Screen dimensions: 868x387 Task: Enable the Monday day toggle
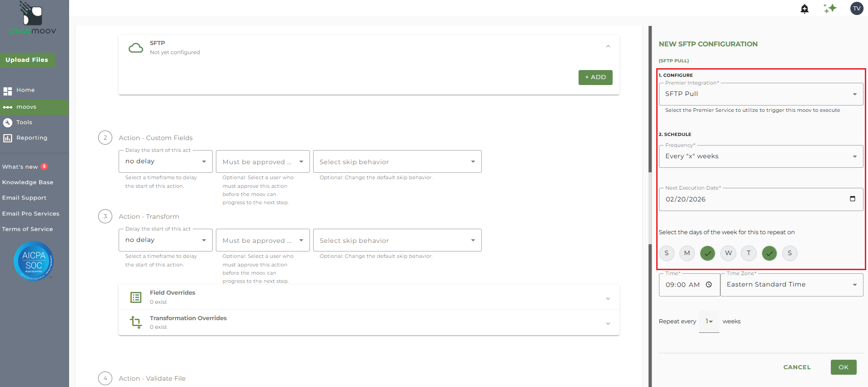(687, 253)
